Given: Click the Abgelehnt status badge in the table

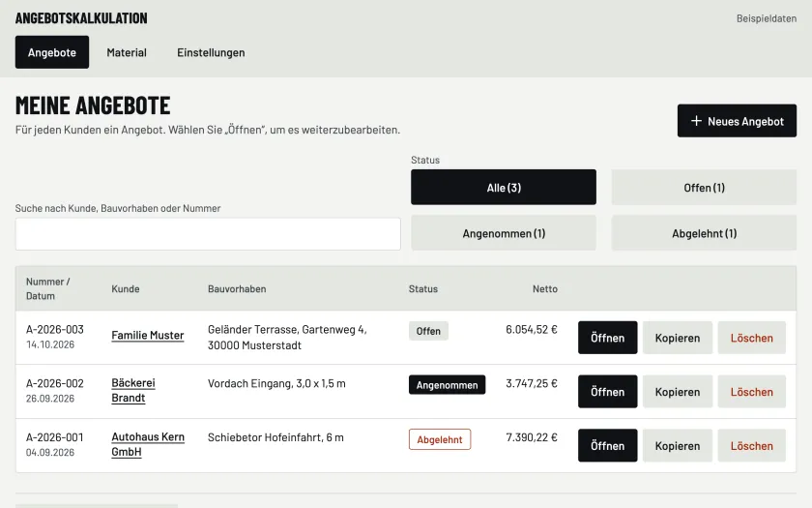Looking at the screenshot, I should coord(440,439).
